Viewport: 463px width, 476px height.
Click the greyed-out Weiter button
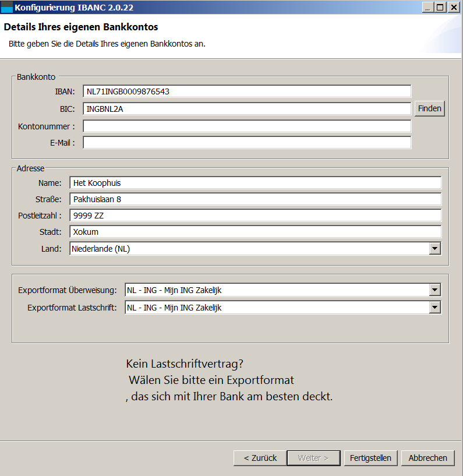(x=313, y=458)
